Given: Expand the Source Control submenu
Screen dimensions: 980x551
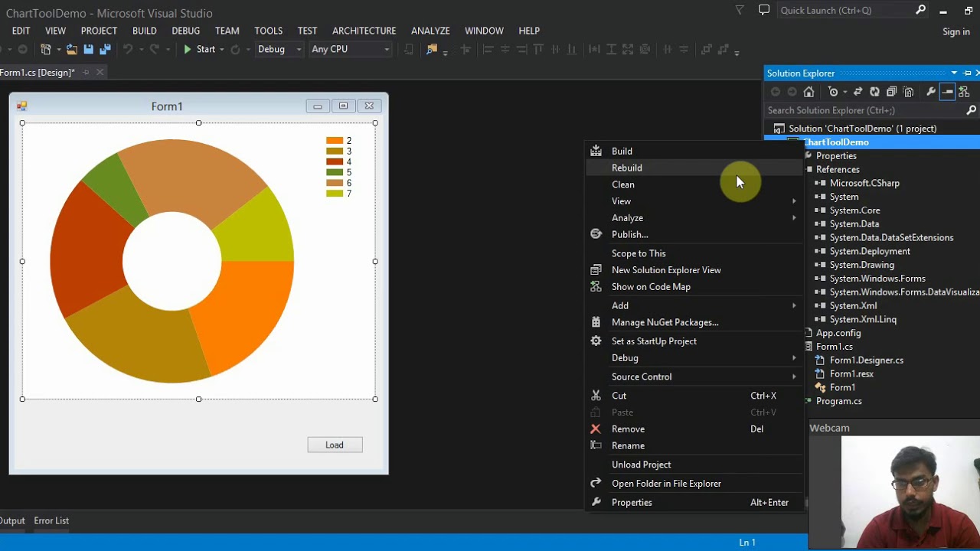Looking at the screenshot, I should (794, 377).
